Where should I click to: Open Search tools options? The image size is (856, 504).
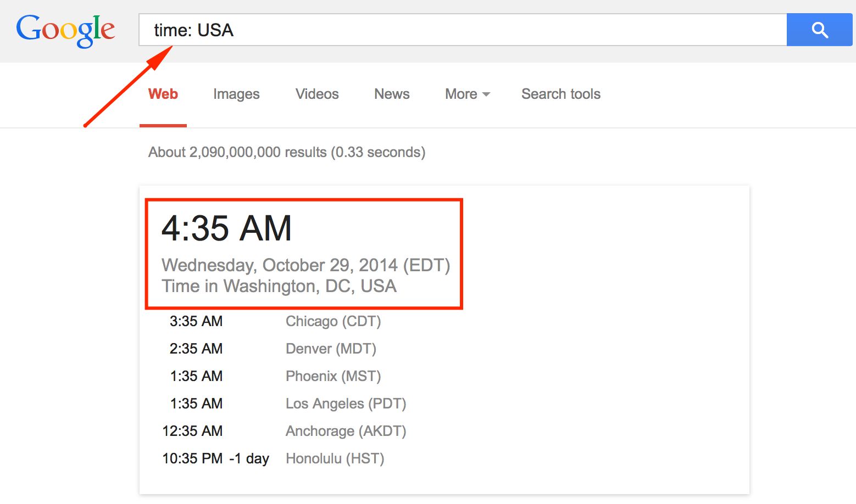click(560, 94)
